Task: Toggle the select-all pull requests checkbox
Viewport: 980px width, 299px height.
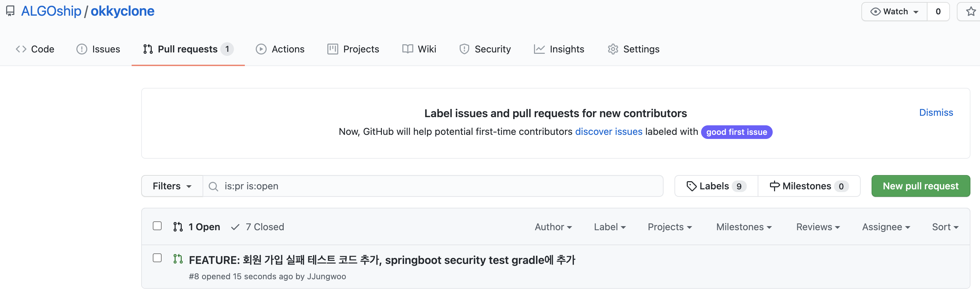Action: coord(157,226)
